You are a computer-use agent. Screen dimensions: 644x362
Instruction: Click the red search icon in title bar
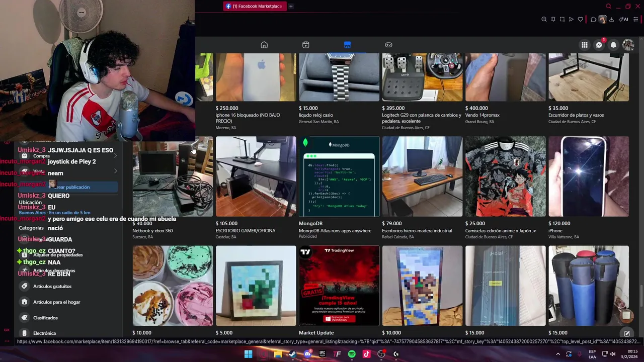[608, 7]
